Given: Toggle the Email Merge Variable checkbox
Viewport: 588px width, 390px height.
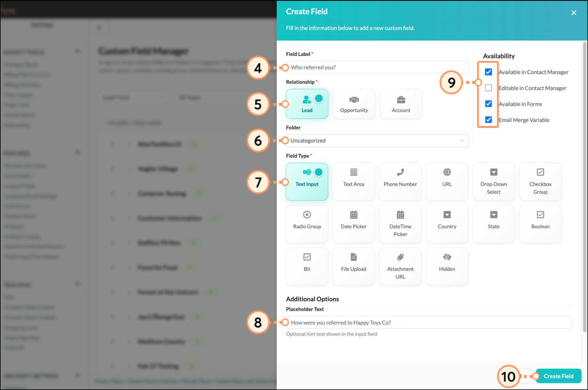Looking at the screenshot, I should 488,120.
